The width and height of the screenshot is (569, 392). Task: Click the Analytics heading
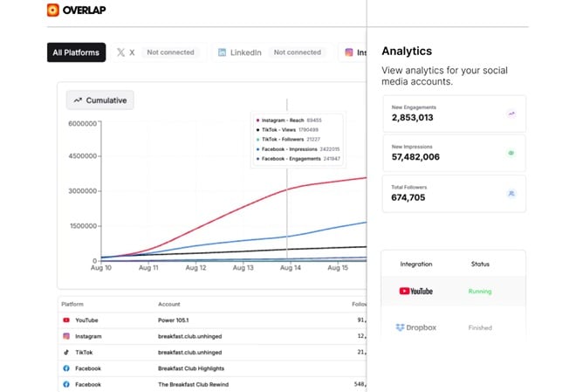407,51
